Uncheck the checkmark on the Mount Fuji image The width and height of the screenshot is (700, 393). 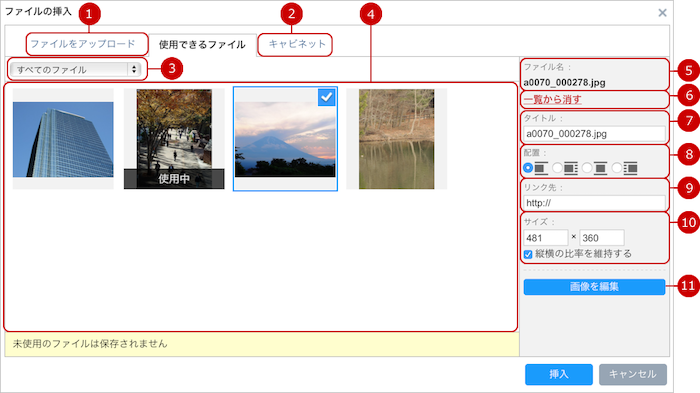pyautogui.click(x=326, y=97)
